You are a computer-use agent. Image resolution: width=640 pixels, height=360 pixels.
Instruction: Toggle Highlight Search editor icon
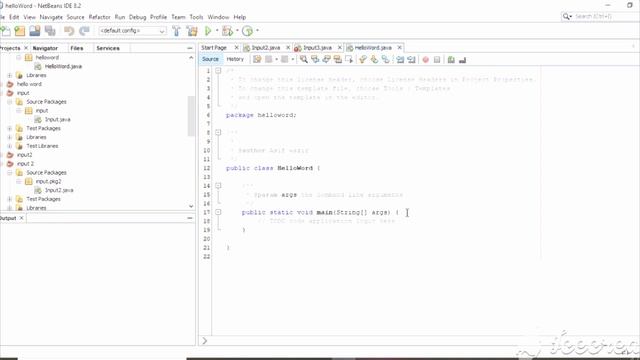[x=338, y=60]
